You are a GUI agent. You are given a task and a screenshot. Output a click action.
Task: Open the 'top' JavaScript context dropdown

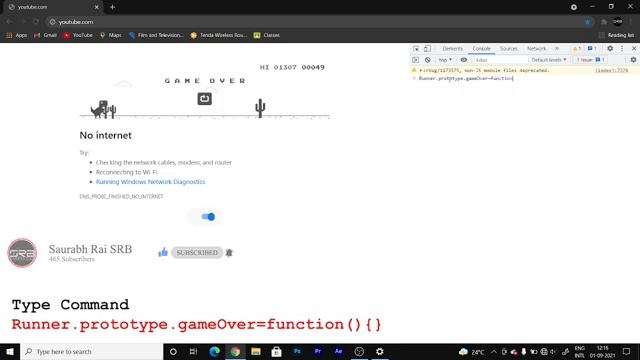(445, 60)
